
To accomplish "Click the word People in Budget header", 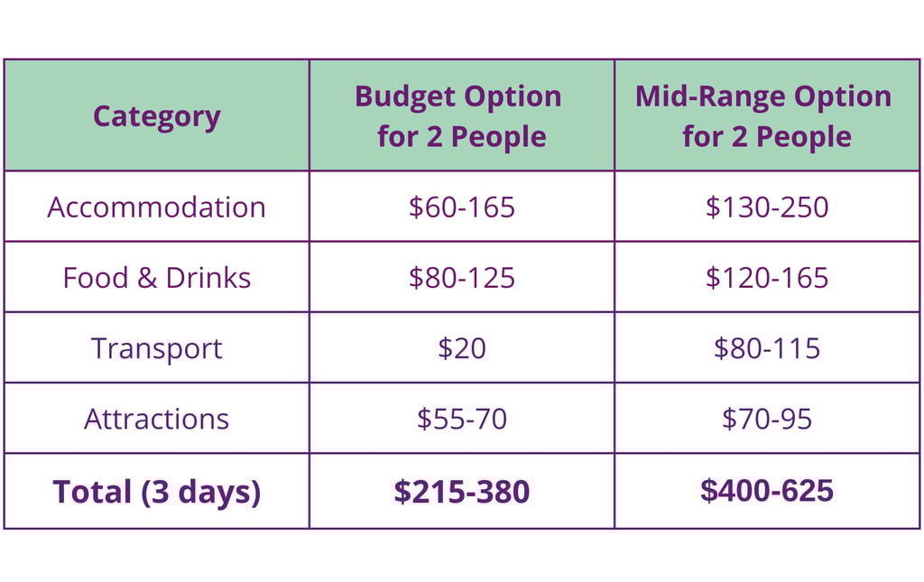I will [498, 137].
